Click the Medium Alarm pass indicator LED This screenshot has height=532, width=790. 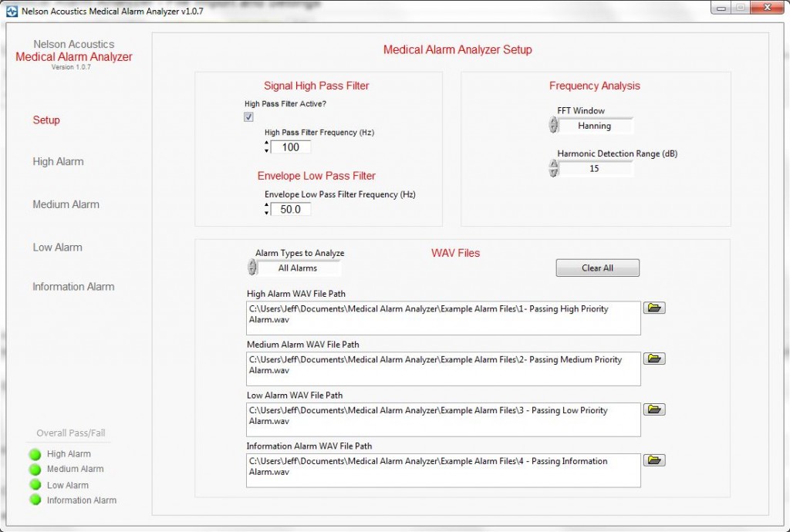35,469
